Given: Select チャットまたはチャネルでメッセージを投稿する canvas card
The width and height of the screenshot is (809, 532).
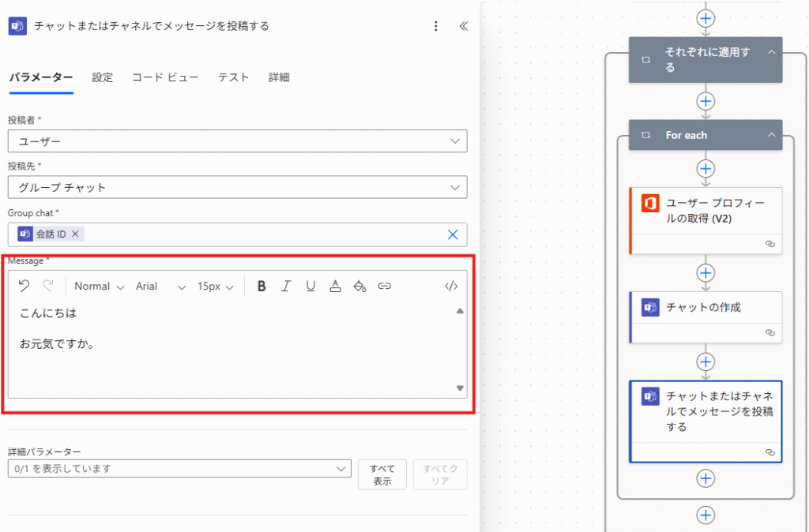Looking at the screenshot, I should 706,421.
